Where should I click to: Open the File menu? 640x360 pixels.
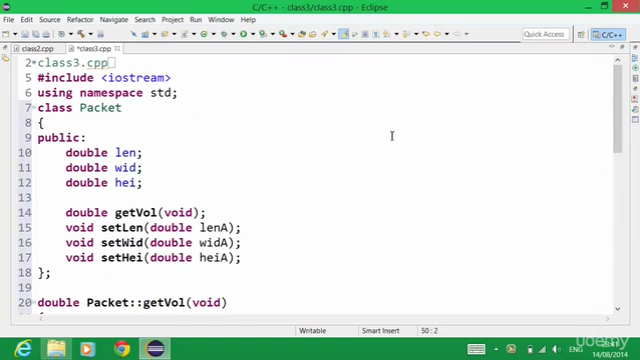tap(9, 20)
